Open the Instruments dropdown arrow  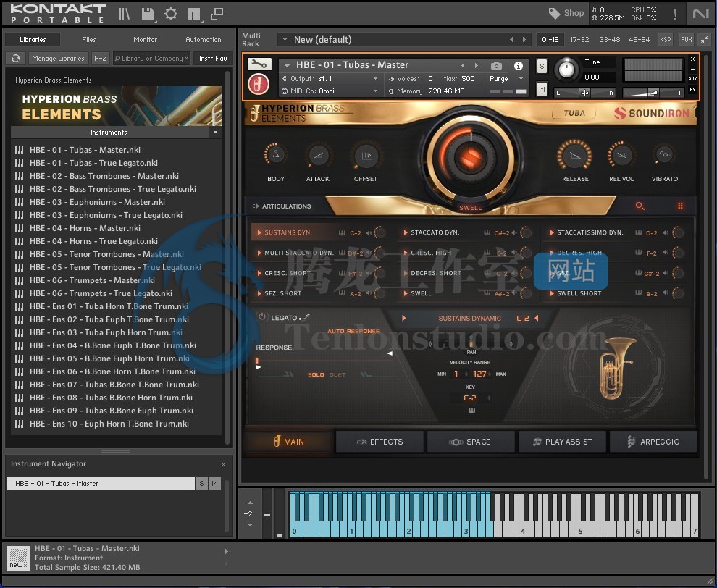(215, 132)
